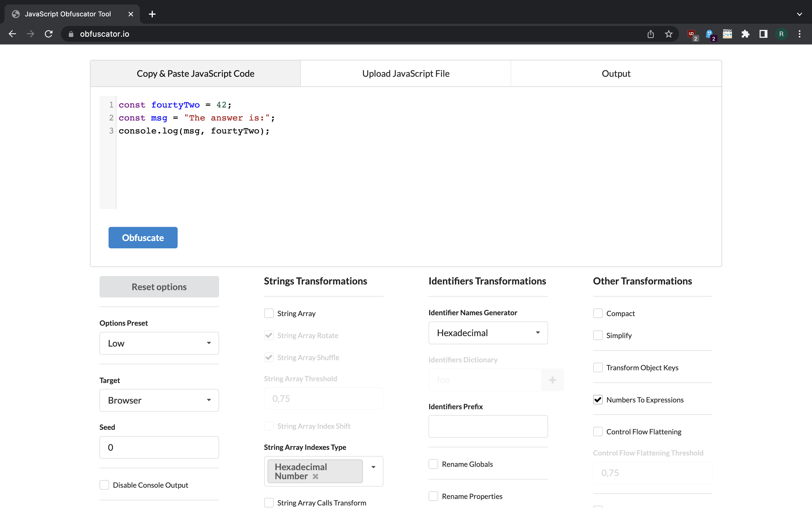This screenshot has height=508, width=812.
Task: Click the Strings Transformations heading
Action: tap(315, 281)
